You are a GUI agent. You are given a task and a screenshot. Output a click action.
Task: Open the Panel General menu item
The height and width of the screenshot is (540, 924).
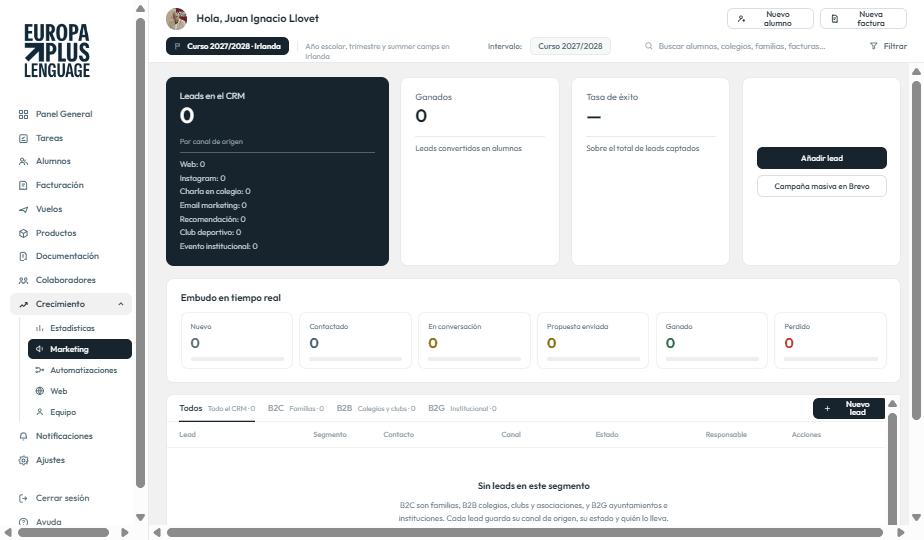(x=71, y=114)
